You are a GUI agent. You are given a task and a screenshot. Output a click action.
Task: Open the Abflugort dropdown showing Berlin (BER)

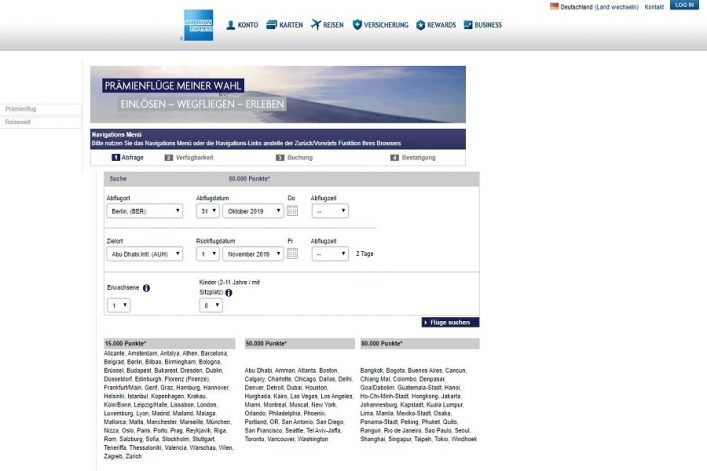pyautogui.click(x=144, y=211)
